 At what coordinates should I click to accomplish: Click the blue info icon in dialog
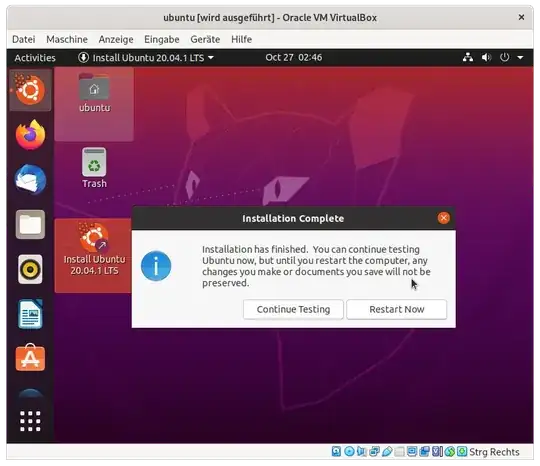pos(156,266)
